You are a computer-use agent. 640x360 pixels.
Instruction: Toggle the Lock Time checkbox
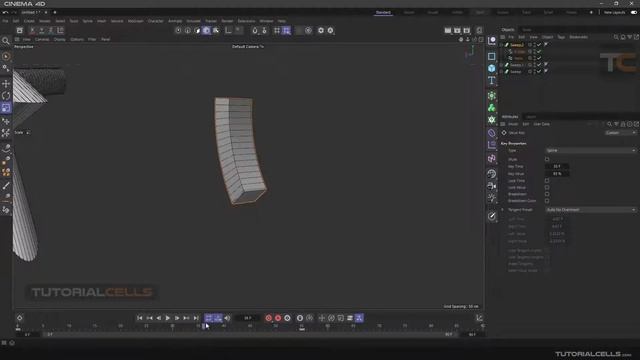tap(547, 180)
